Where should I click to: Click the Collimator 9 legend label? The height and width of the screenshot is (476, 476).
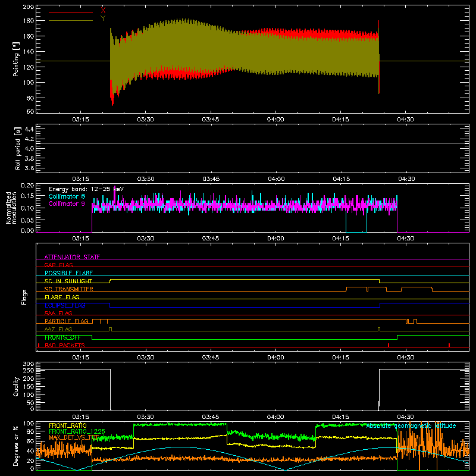coord(67,203)
